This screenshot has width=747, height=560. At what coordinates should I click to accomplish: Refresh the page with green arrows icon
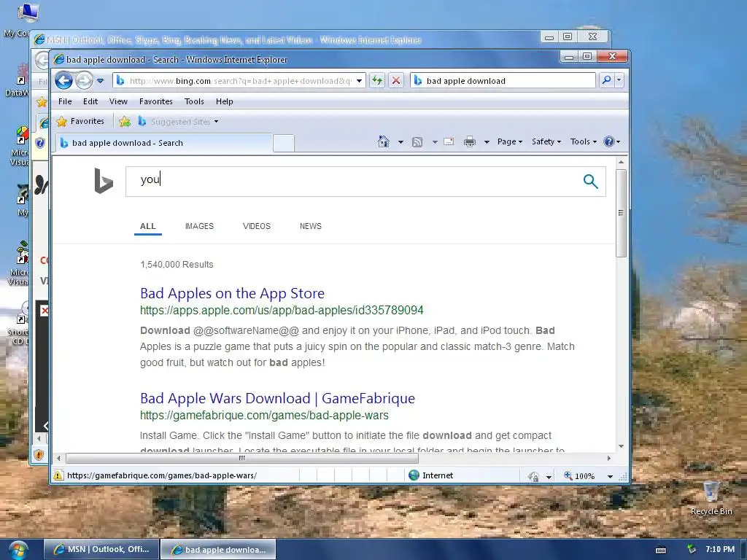coord(377,80)
